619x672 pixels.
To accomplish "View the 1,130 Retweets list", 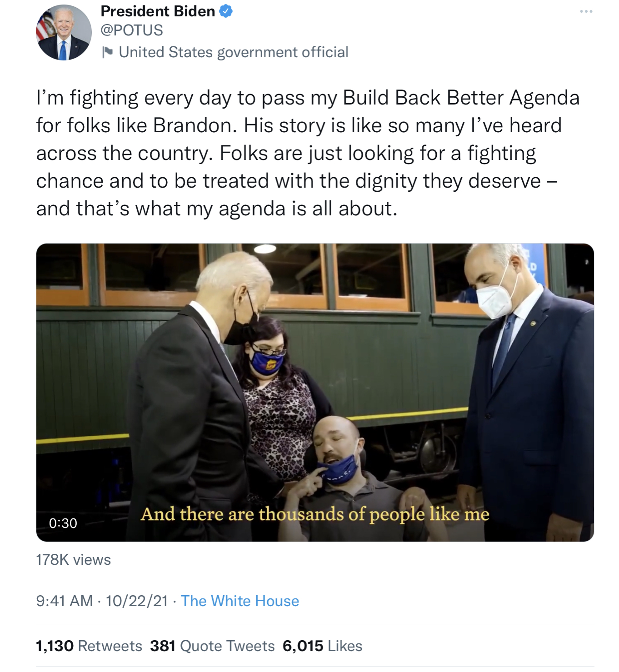I will coord(89,646).
